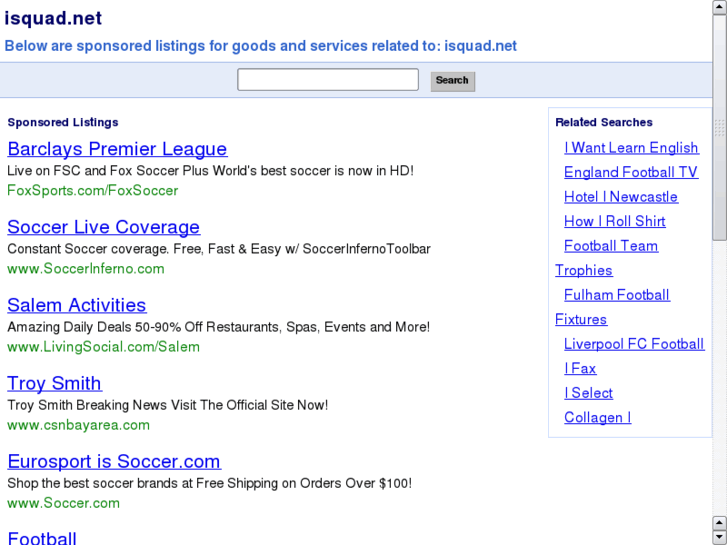Click the 'Amazing Daily Deals 50-90% Off' description
The height and width of the screenshot is (545, 727).
218,327
